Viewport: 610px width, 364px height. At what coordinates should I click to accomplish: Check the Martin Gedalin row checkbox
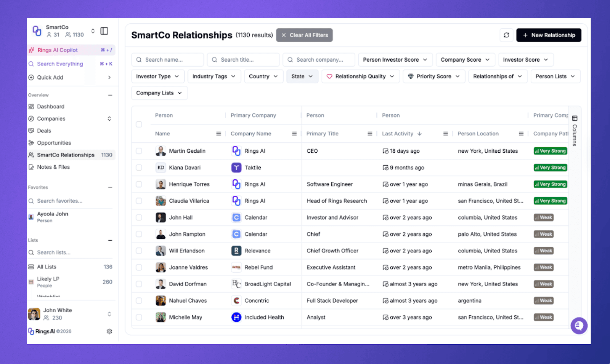point(139,151)
